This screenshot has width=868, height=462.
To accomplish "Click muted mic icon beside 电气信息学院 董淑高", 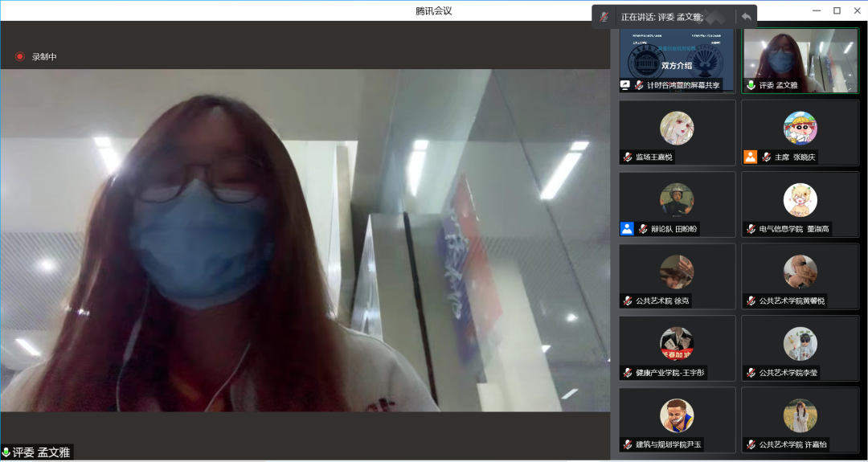I will tap(751, 228).
